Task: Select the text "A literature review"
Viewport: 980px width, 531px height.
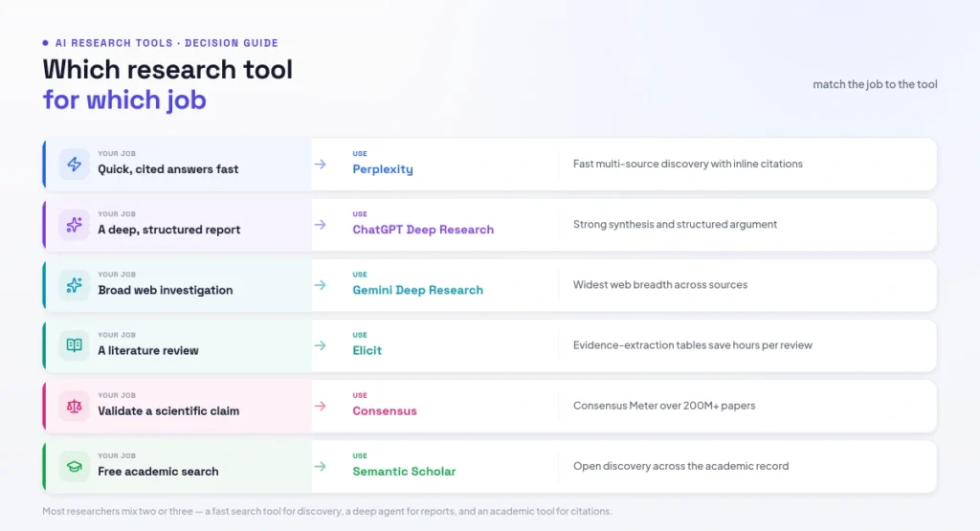Action: (148, 350)
